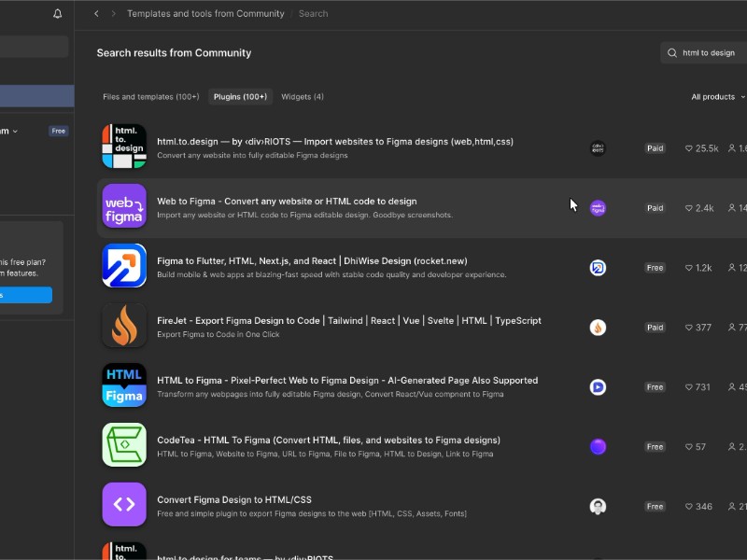Screen dimensions: 747x560
Task: View the Convert Figma Design publisher avatar
Action: [598, 507]
